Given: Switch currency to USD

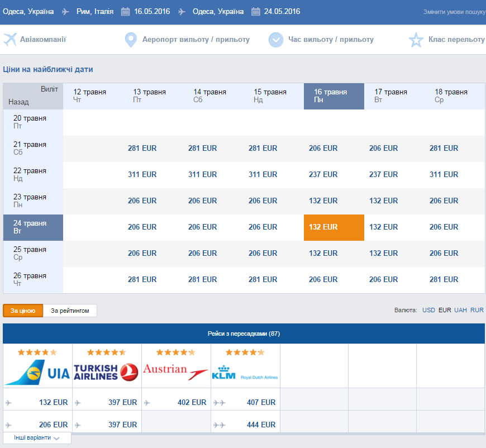Looking at the screenshot, I should point(428,311).
